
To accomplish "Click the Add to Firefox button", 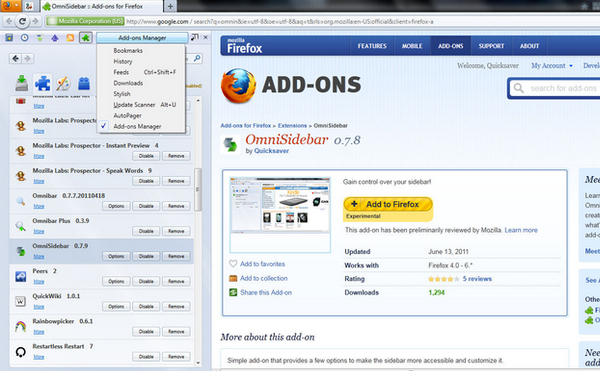I will (x=388, y=204).
